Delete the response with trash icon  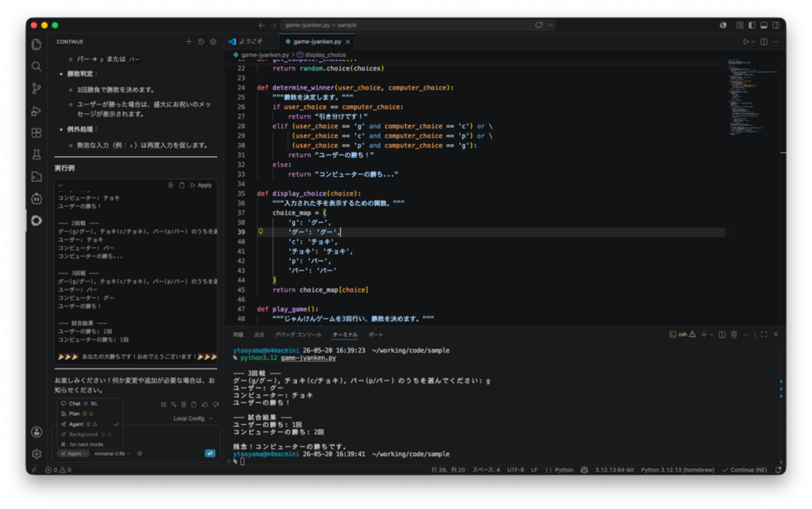click(184, 404)
